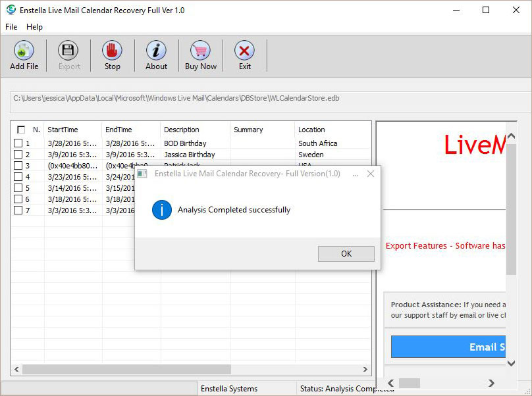Toggle the select-all checkbox in table header

(21, 130)
